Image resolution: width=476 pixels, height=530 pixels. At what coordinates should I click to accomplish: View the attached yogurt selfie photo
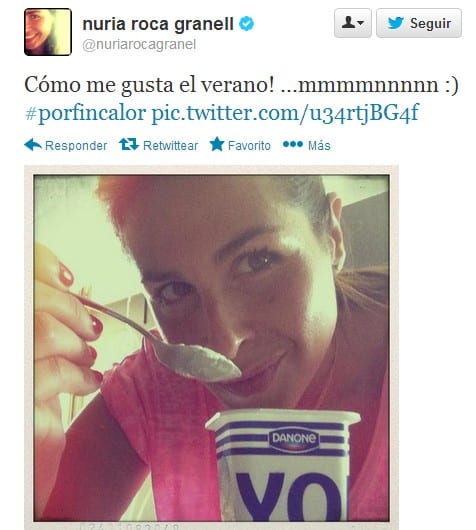tap(211, 348)
